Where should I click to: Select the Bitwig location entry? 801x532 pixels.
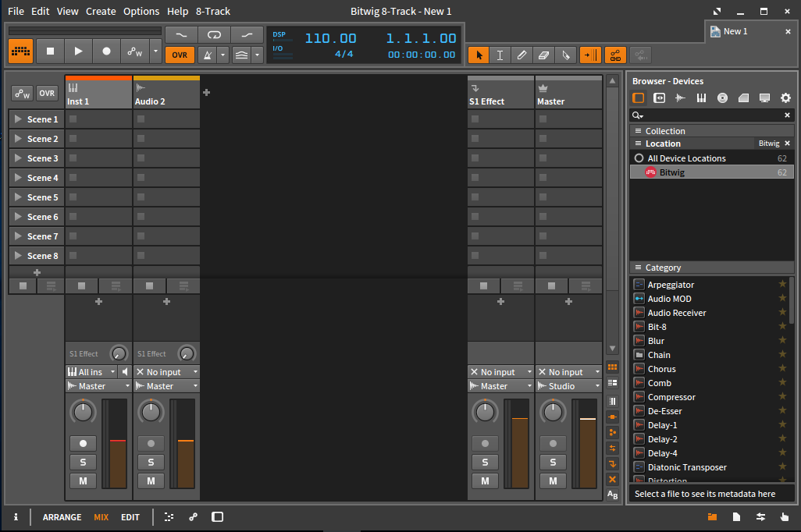coord(711,172)
